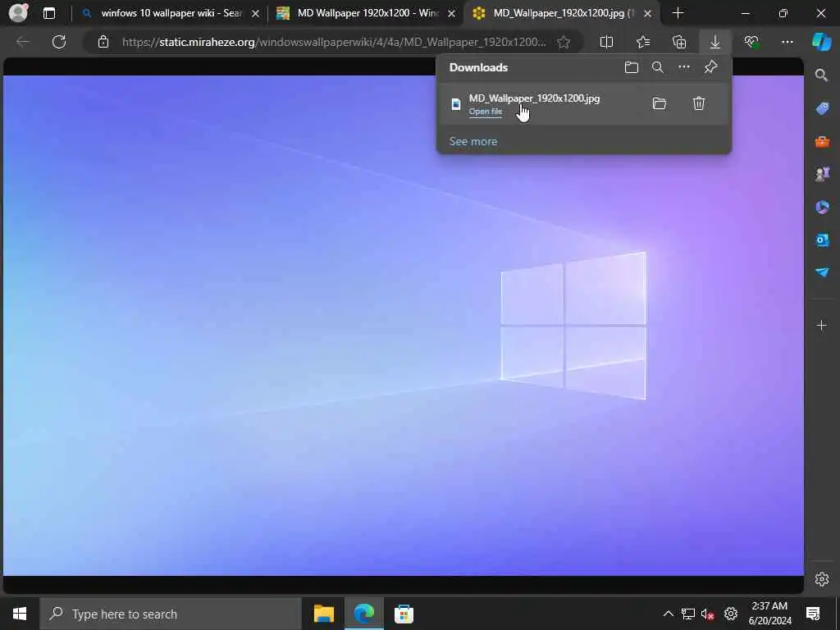Screen dimensions: 840x630
Task: Add this page to favorites star
Action: coord(564,42)
